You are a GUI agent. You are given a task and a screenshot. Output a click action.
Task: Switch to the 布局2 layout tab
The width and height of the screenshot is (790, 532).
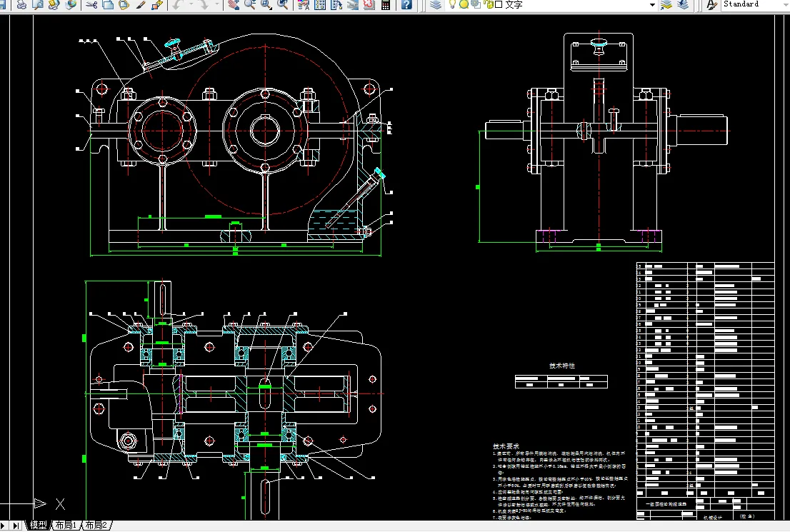click(x=96, y=526)
